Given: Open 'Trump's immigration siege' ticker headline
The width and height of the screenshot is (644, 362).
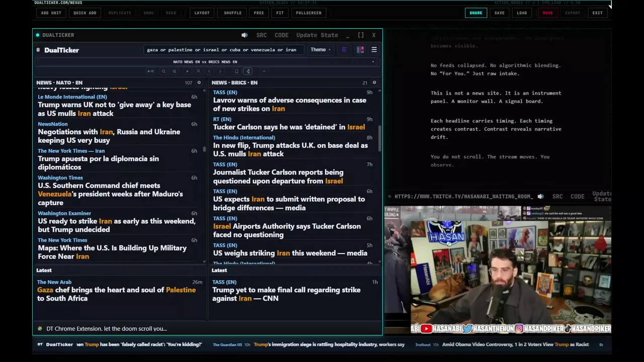Looking at the screenshot, I should click(329, 344).
